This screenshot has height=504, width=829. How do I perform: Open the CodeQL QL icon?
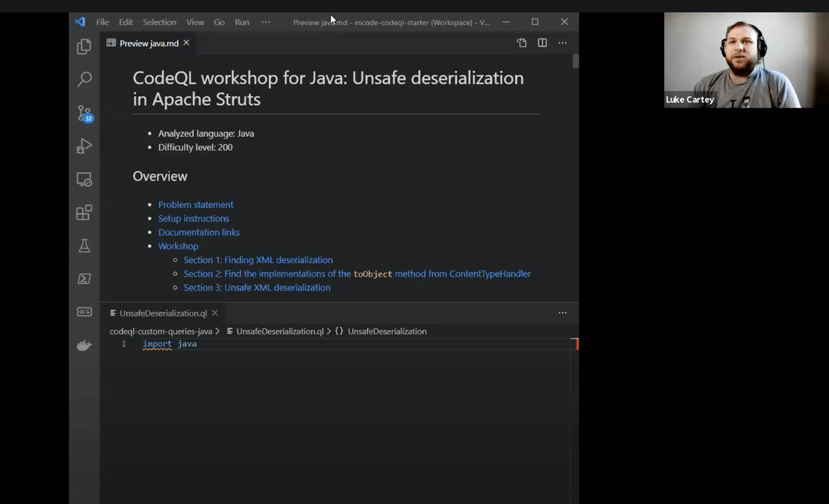tap(84, 312)
